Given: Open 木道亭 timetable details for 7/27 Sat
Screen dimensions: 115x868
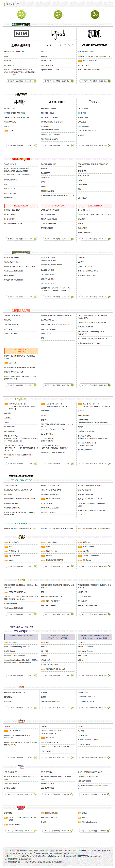Looking at the screenshot, I should tap(58, 708).
